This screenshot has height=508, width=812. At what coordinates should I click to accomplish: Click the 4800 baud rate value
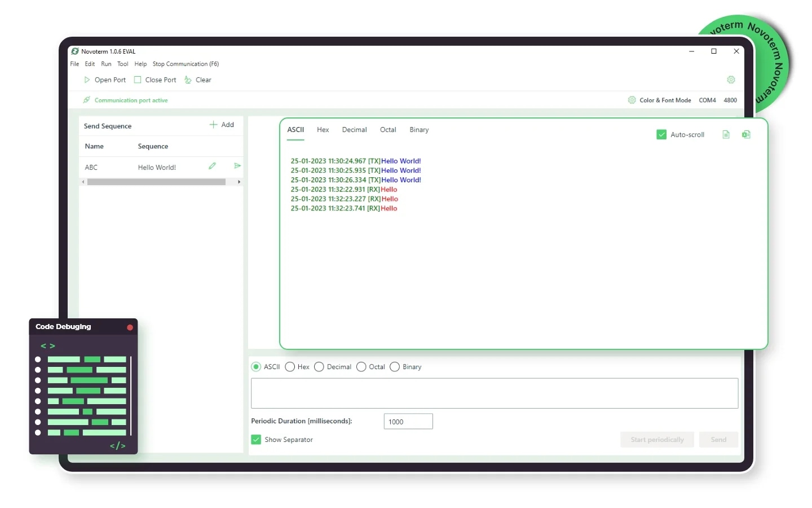tap(730, 100)
